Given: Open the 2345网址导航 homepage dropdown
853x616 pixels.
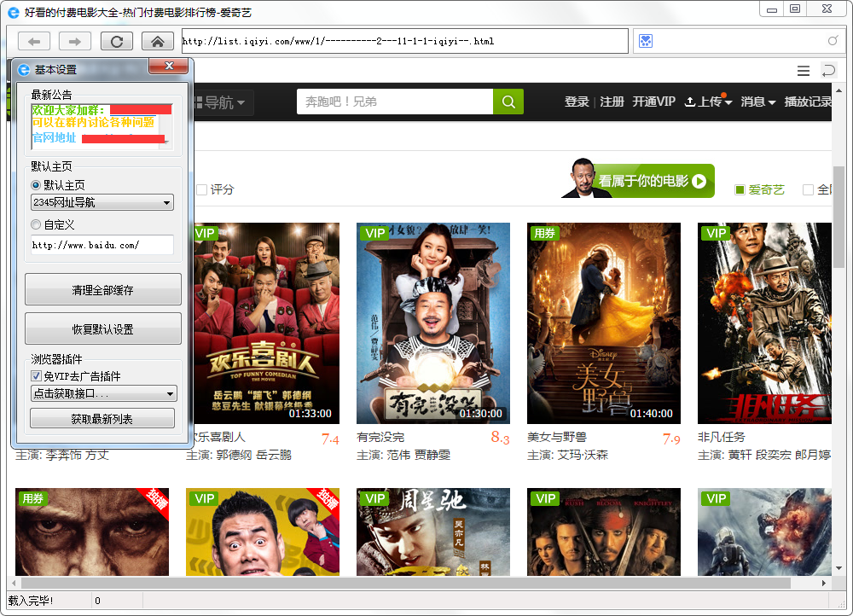Looking at the screenshot, I should pos(102,202).
